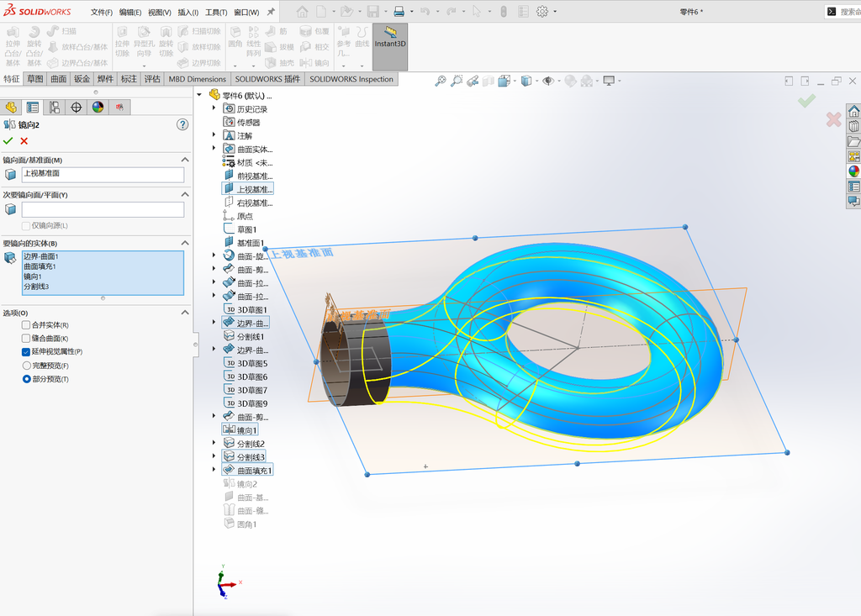This screenshot has height=616, width=861.
Task: Enable the 缝合曲面(K) checkbox
Action: click(x=26, y=338)
